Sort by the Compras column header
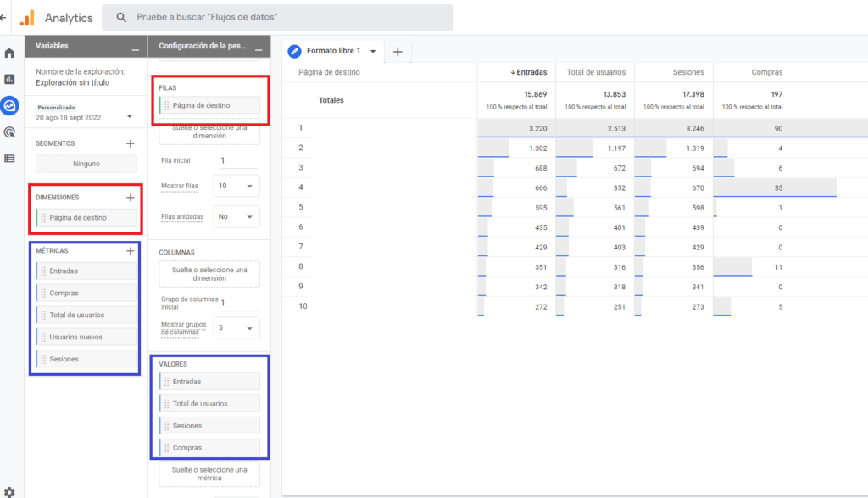The image size is (868, 498). coord(766,72)
